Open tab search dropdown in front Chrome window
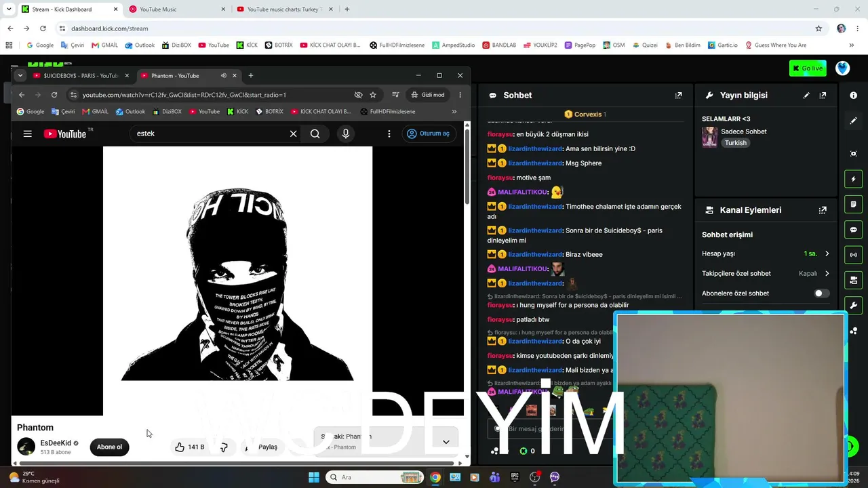 (20, 75)
